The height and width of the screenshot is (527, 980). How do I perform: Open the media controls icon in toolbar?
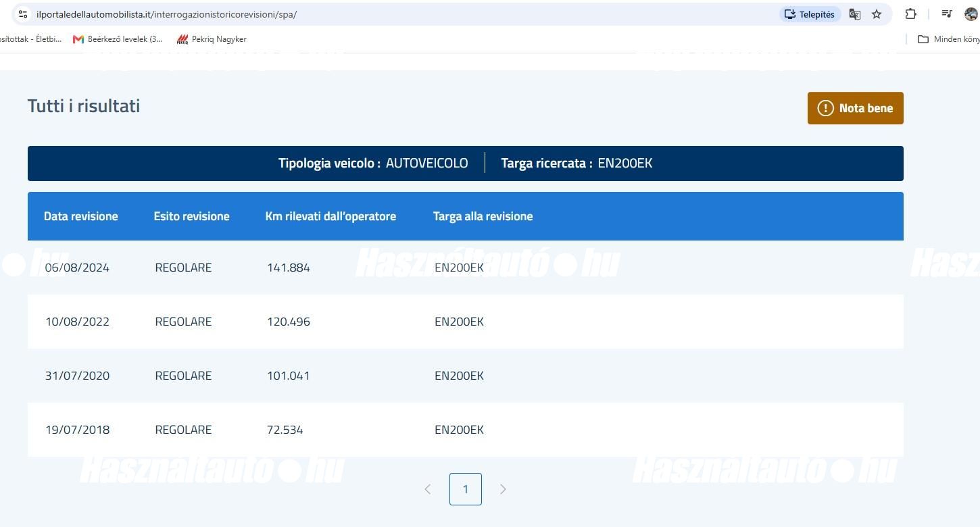click(x=947, y=14)
